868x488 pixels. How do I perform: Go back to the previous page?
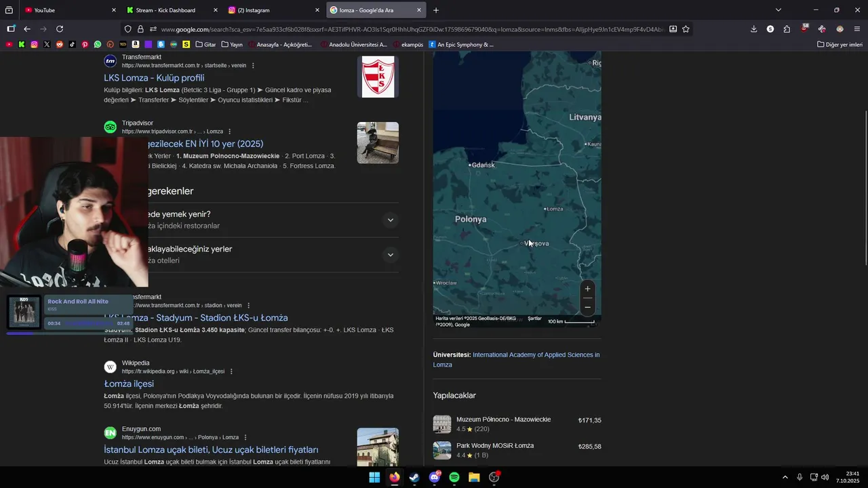pos(27,29)
